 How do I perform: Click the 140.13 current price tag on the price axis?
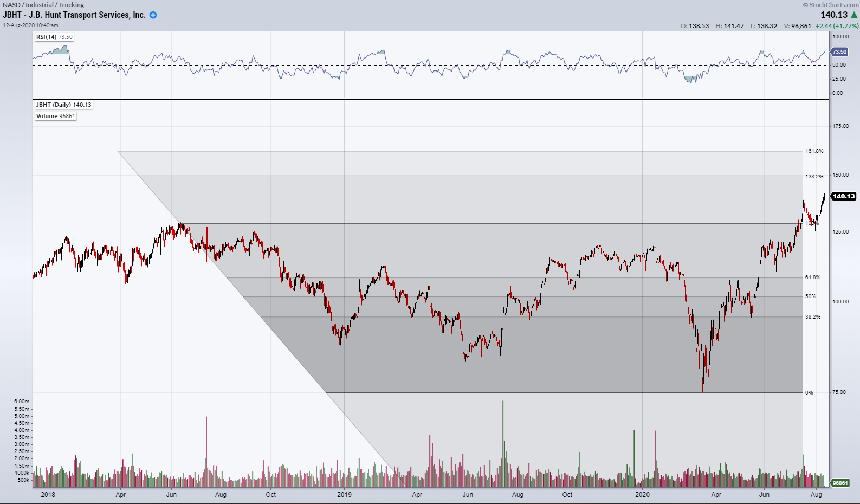point(844,196)
